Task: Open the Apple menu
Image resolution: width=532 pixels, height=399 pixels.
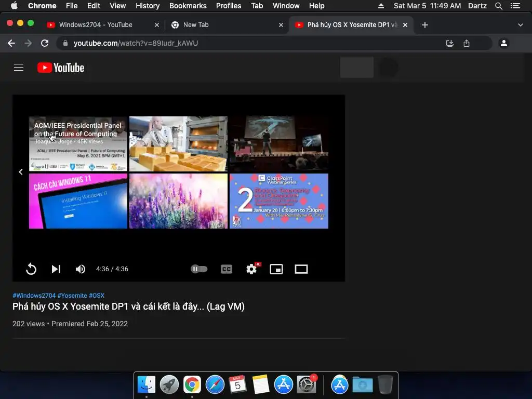Action: [14, 6]
